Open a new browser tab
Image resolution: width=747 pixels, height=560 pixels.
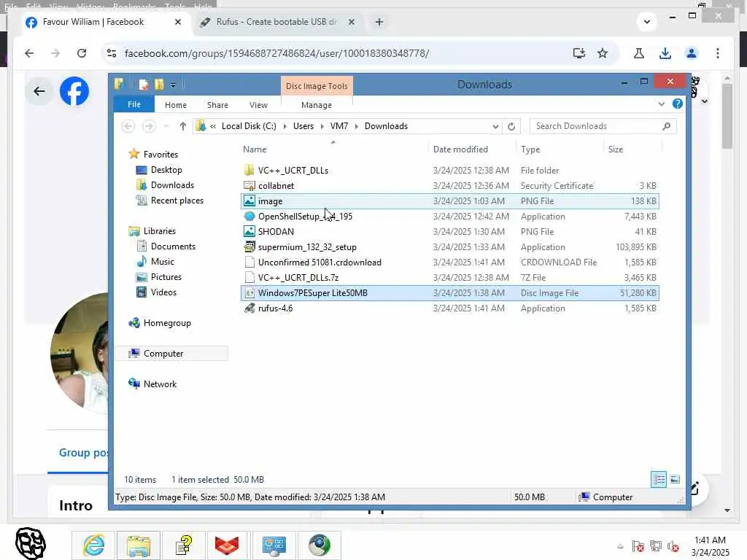click(379, 22)
